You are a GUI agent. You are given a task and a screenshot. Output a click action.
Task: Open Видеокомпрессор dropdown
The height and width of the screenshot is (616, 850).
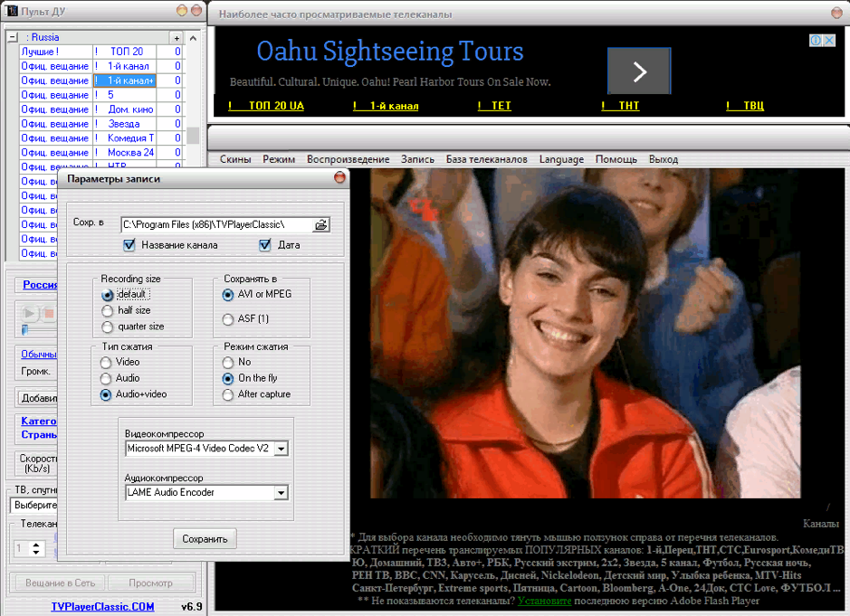coord(281,449)
